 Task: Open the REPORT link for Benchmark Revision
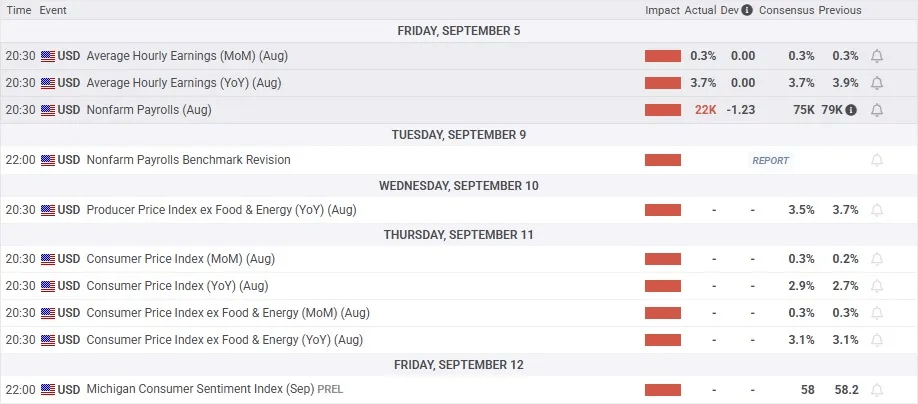[770, 160]
